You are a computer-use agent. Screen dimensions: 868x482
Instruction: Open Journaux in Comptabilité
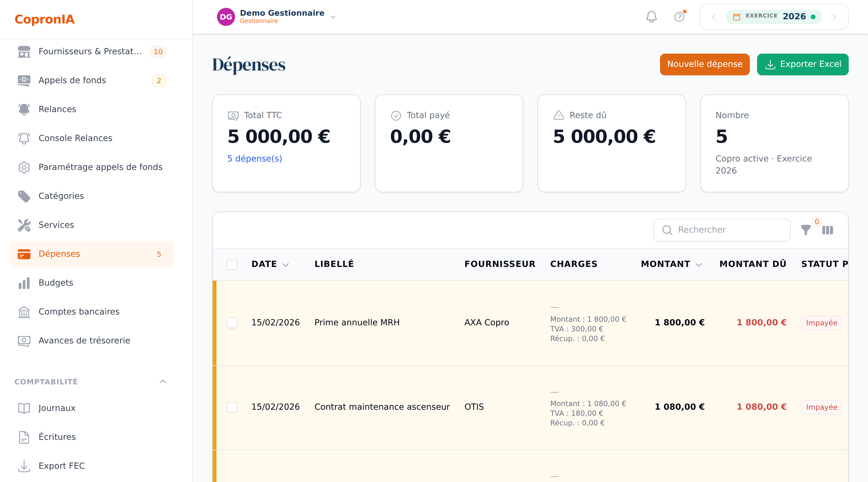point(92,408)
